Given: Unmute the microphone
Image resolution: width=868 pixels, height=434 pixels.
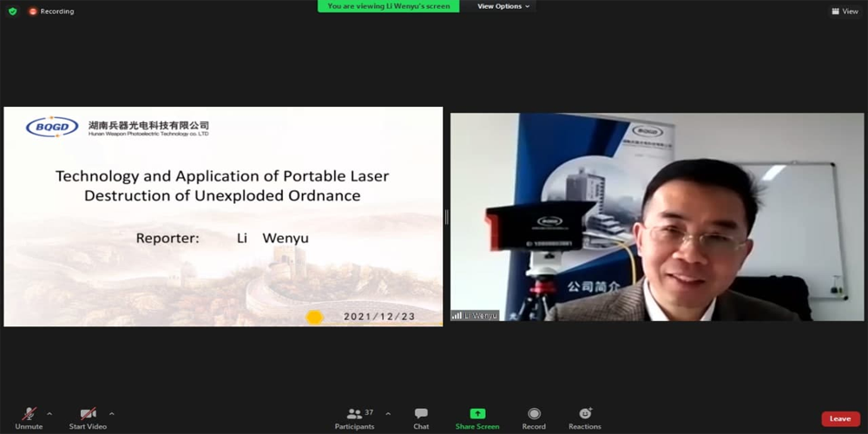Looking at the screenshot, I should [x=29, y=418].
